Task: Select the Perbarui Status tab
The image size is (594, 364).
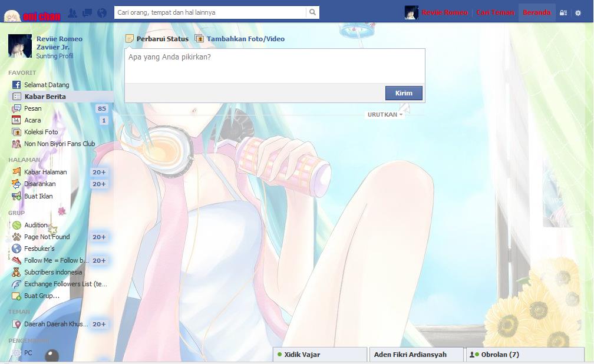Action: click(x=162, y=39)
